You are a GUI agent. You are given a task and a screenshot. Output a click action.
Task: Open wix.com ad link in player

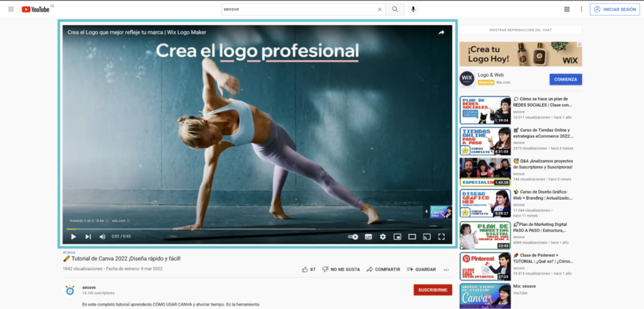tap(121, 221)
